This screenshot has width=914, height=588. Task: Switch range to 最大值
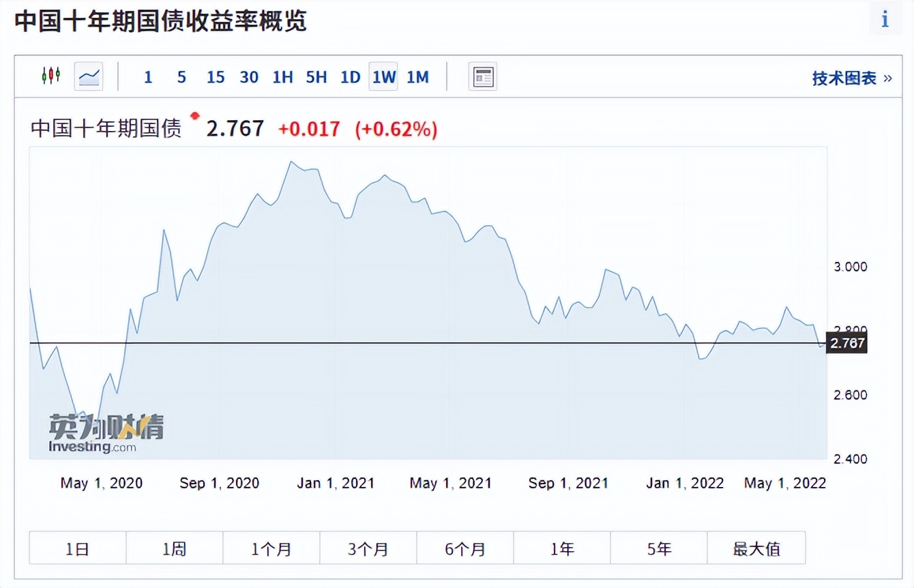point(756,548)
